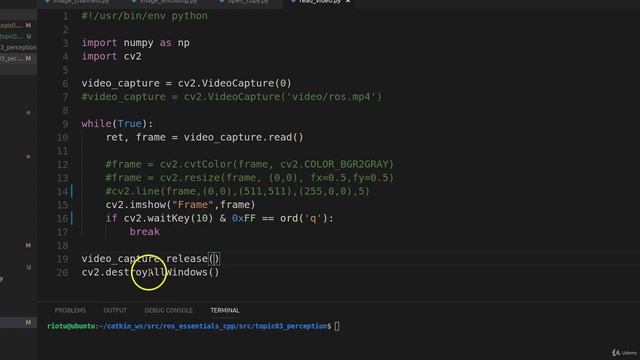Select the DEBUG CONSOLE tab
This screenshot has width=640, height=360.
(x=168, y=310)
